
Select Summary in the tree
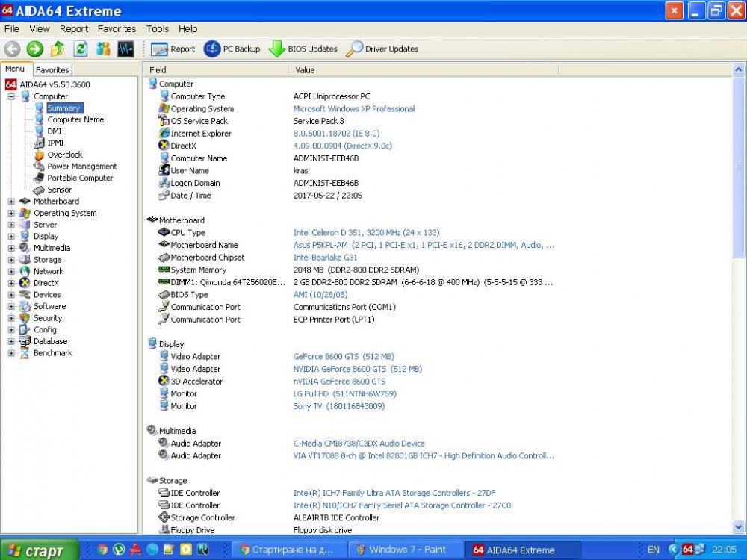tap(63, 108)
